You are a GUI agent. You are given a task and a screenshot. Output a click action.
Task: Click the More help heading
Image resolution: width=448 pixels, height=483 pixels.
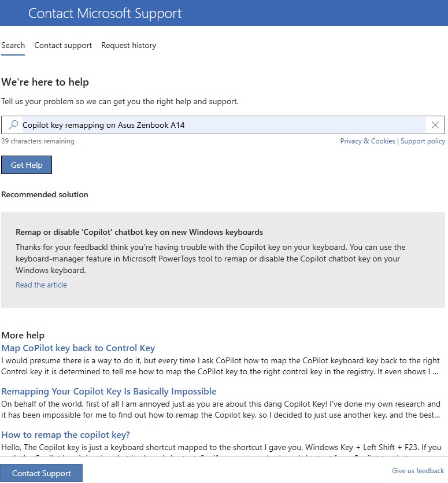point(23,335)
